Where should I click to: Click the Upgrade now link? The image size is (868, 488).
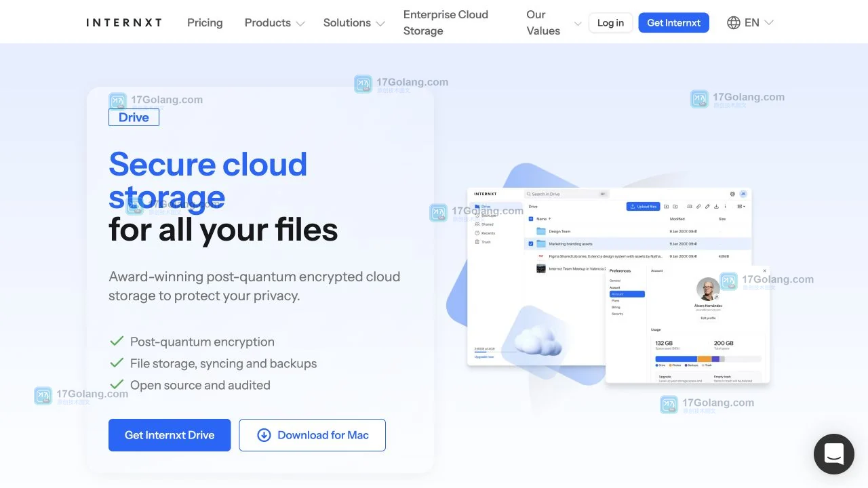pyautogui.click(x=484, y=357)
